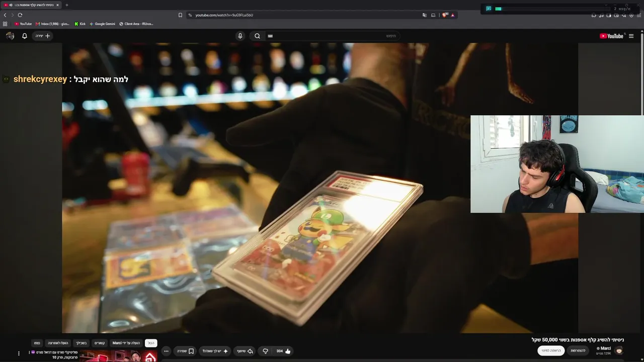Close the current YouTube tab

[x=57, y=5]
